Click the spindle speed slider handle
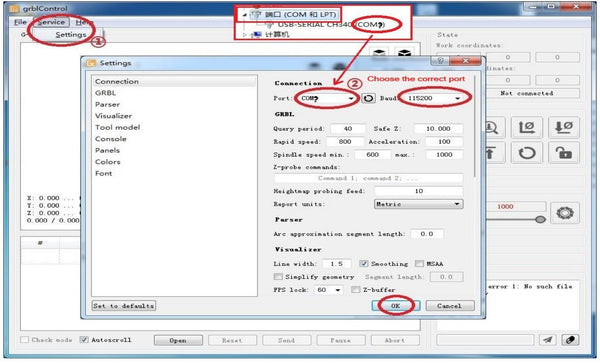 (540, 220)
